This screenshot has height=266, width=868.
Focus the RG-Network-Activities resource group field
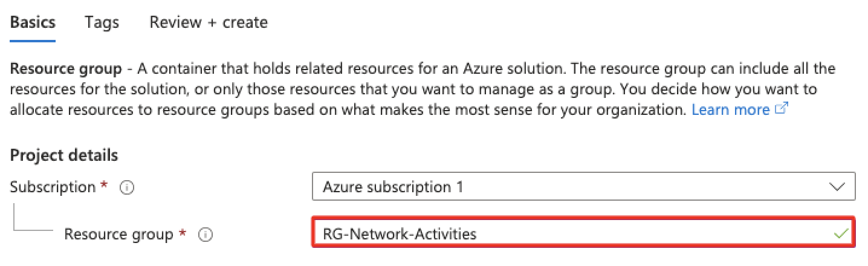click(583, 233)
